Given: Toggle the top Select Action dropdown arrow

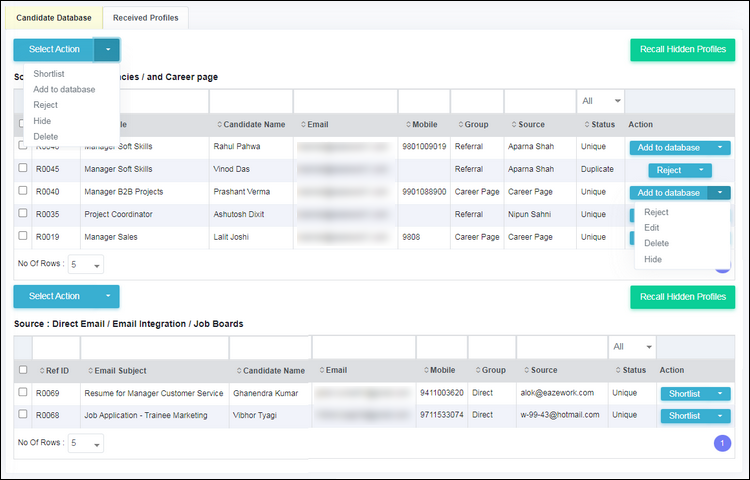Looking at the screenshot, I should click(x=107, y=49).
